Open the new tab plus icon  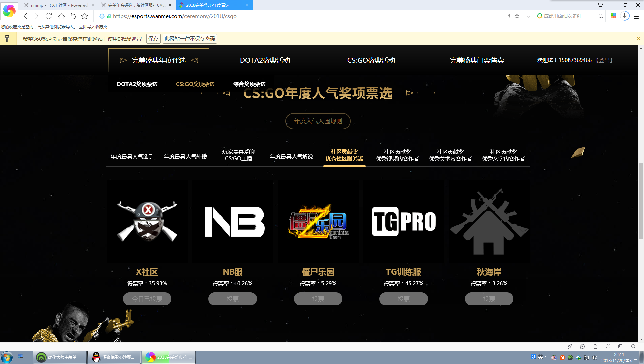259,5
